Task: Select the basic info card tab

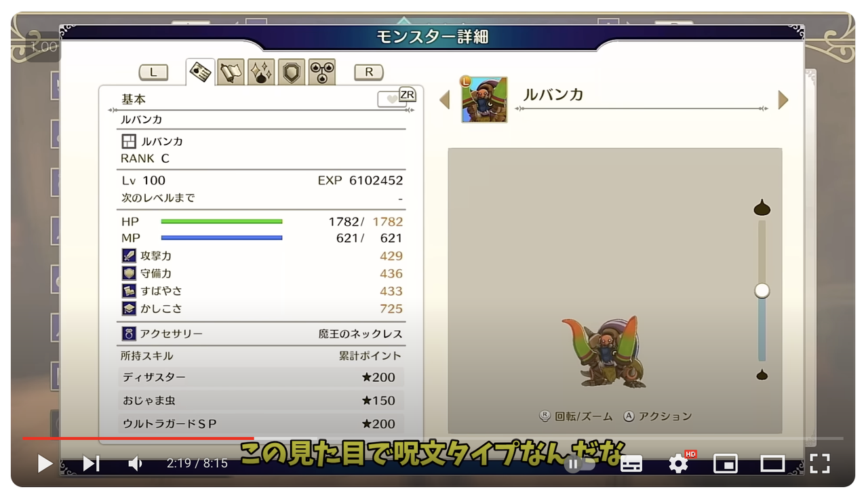Action: (x=201, y=71)
